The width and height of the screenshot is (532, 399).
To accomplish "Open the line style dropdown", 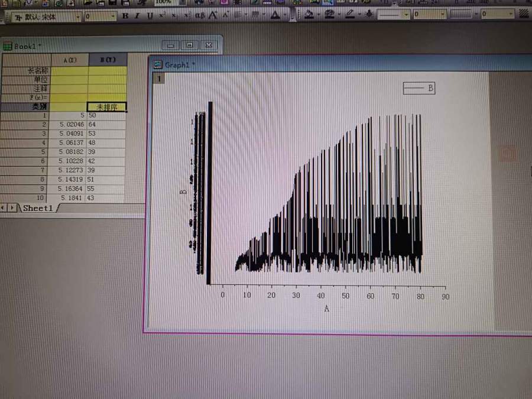I will [406, 14].
